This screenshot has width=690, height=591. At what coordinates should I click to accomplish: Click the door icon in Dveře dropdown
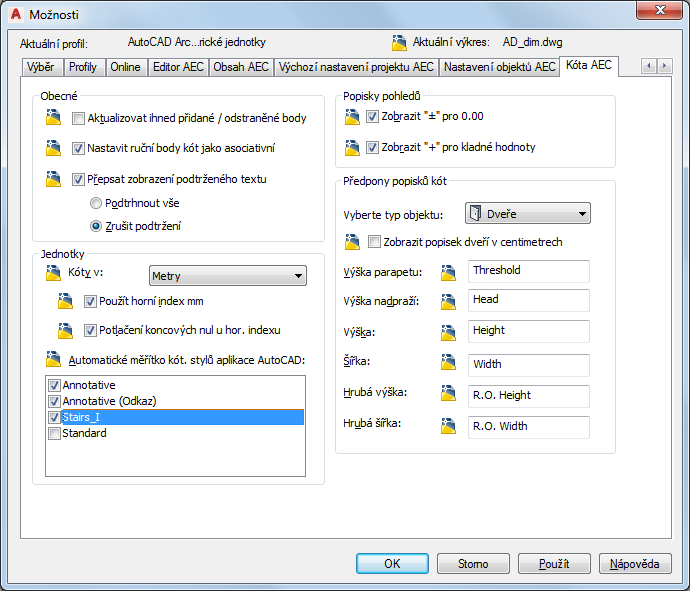[475, 213]
